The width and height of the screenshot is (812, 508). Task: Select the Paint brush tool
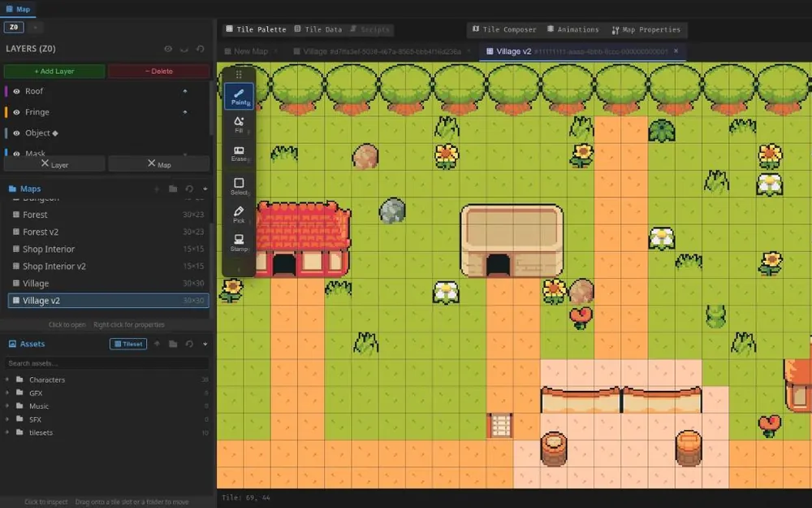tap(239, 97)
